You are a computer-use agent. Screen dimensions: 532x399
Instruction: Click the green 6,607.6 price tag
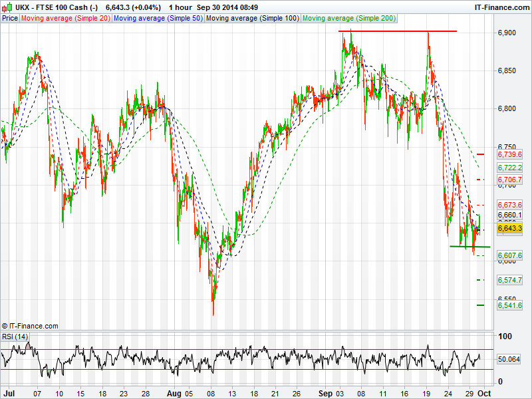pyautogui.click(x=510, y=255)
